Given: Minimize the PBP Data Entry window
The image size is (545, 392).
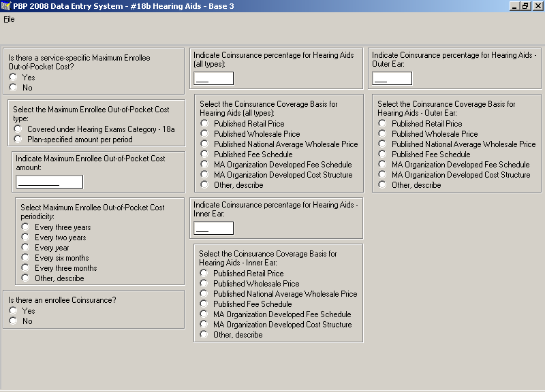Looking at the screenshot, I should (x=514, y=6).
